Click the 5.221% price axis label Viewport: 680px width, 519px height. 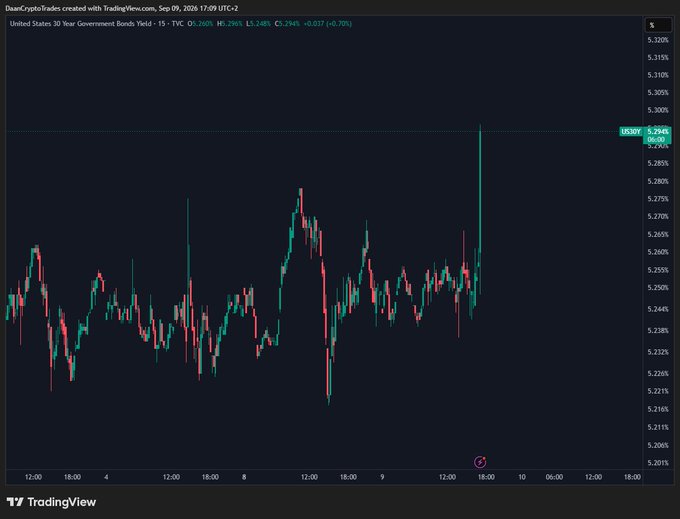[x=658, y=392]
